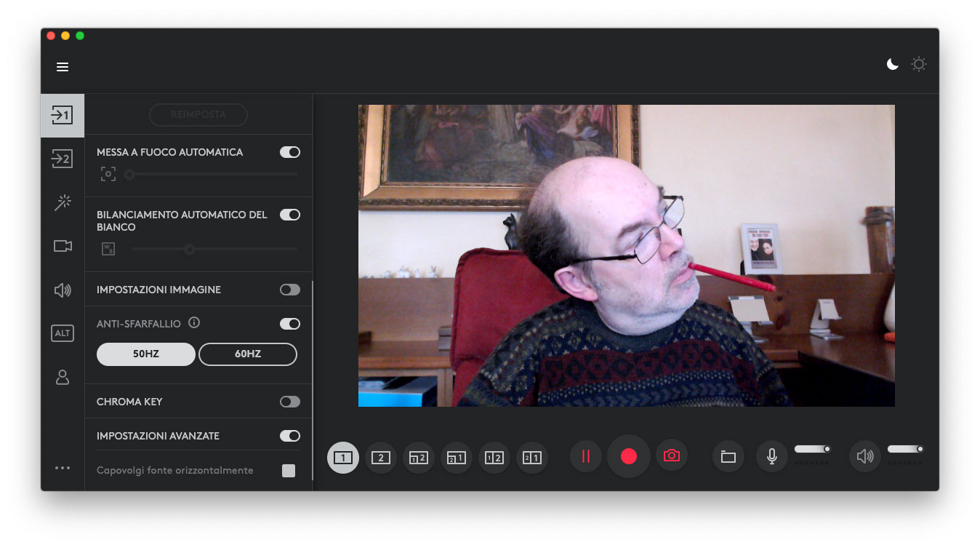The image size is (980, 545).
Task: Choose single source 2 layout
Action: (381, 458)
